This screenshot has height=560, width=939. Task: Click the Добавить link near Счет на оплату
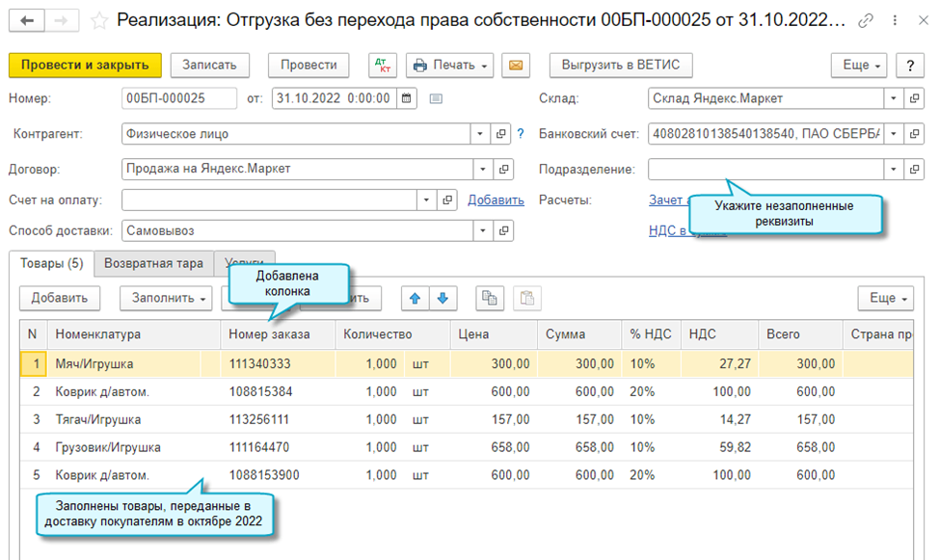[496, 200]
